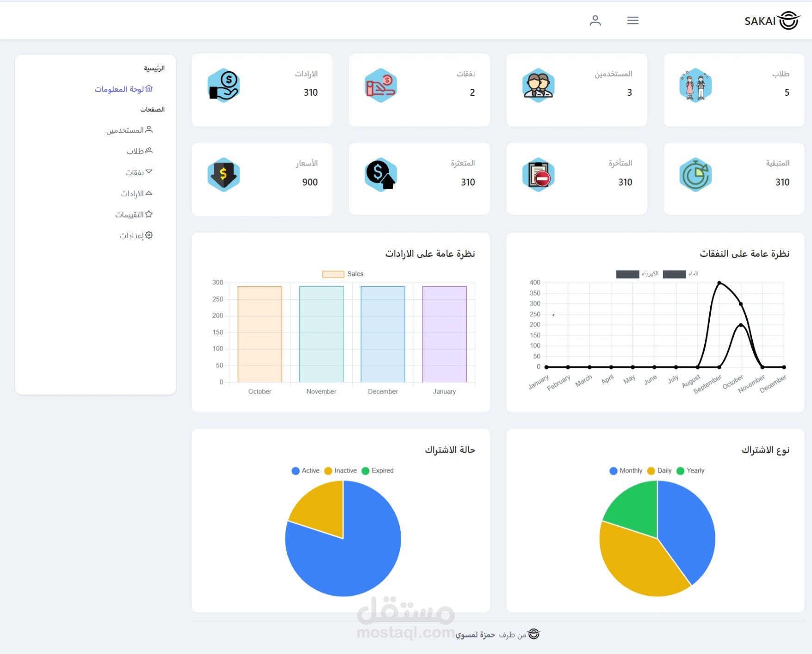Click the overdue clipboard minus icon
Image resolution: width=812 pixels, height=654 pixels.
538,175
